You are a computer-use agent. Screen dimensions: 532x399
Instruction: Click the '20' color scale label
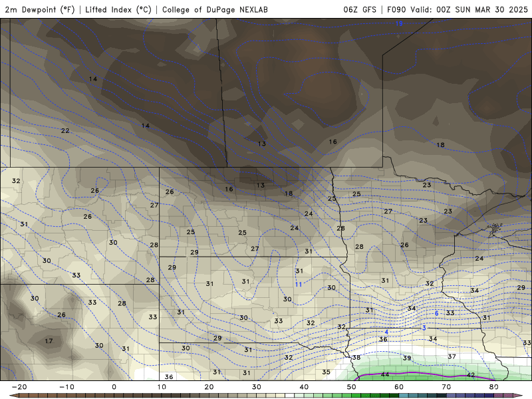pyautogui.click(x=209, y=387)
